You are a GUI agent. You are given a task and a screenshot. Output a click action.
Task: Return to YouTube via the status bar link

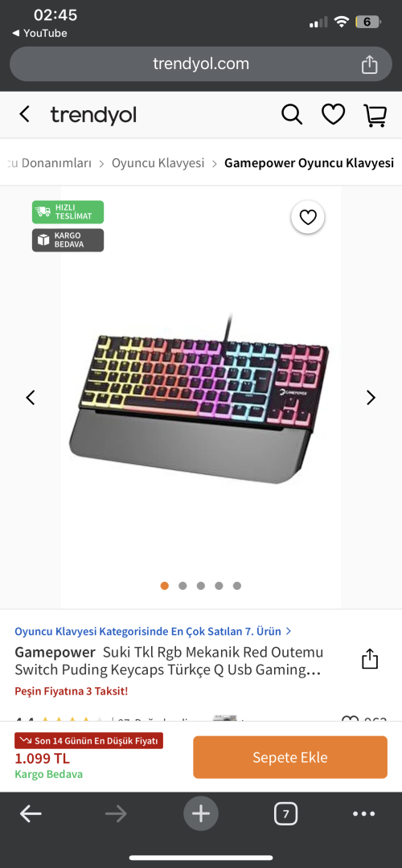pyautogui.click(x=39, y=33)
